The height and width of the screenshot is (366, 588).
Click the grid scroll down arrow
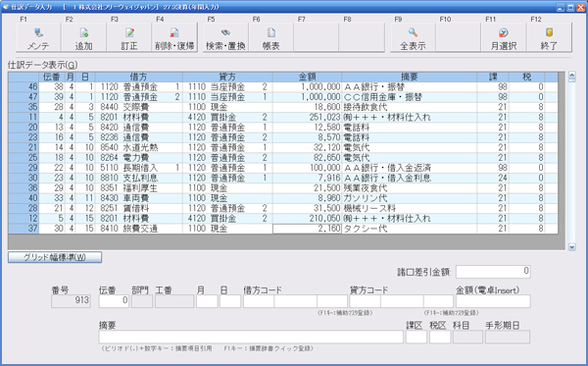click(572, 247)
